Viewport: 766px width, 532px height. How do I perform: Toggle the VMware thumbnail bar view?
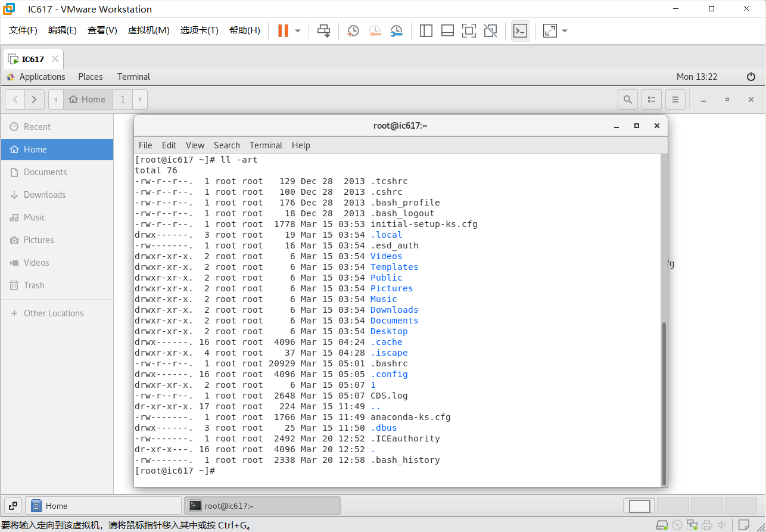[x=447, y=30]
